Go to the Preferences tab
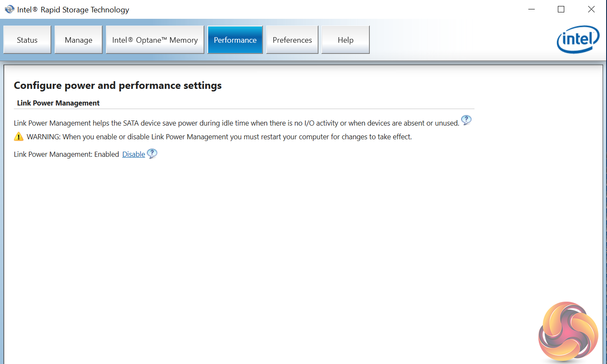 click(292, 40)
